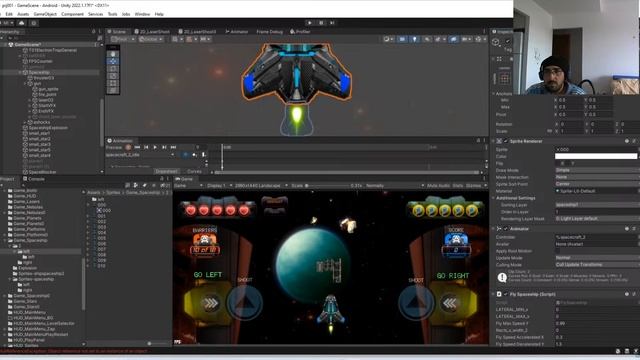Click the Play button in Unity toolbar
This screenshot has height=360, width=640.
coord(310,23)
